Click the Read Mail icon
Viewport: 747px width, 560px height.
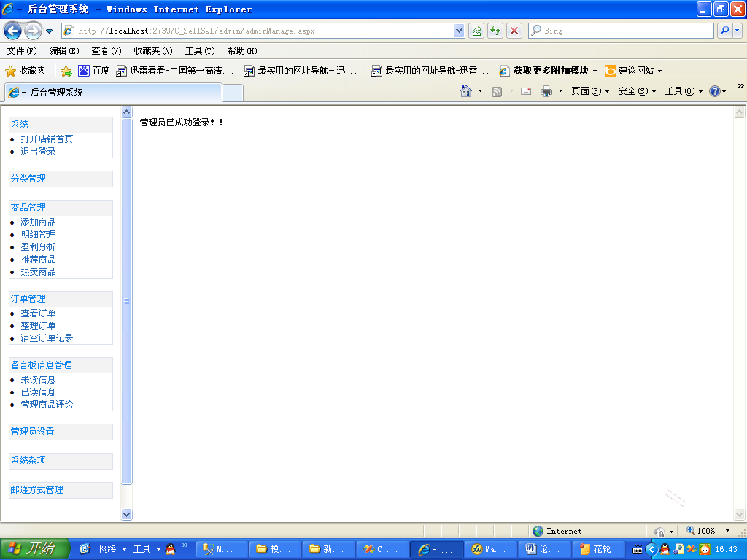click(525, 90)
